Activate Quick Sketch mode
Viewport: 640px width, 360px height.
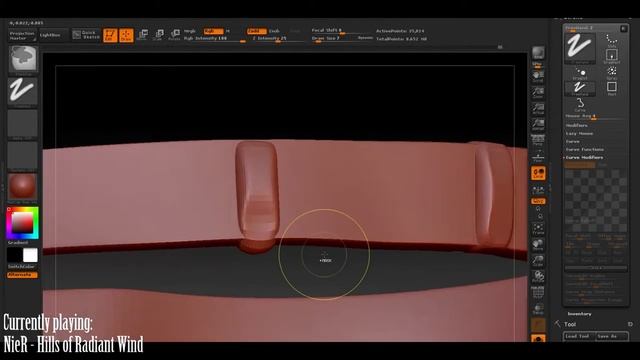tap(86, 35)
